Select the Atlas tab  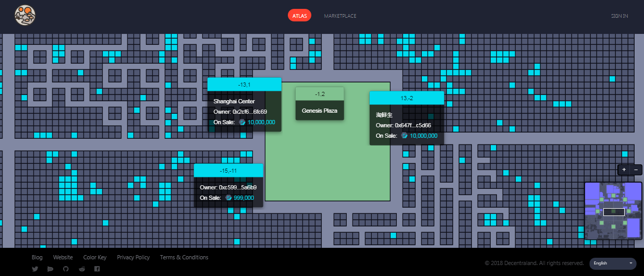(x=299, y=16)
